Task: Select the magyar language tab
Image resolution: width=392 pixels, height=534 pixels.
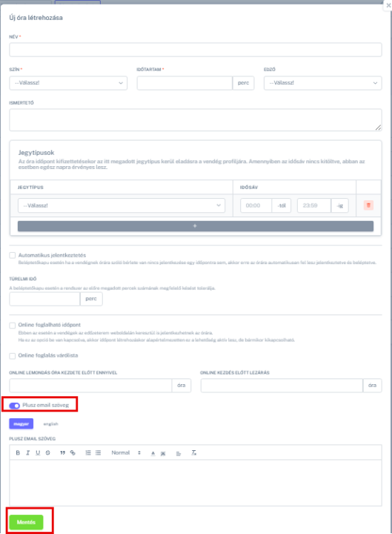Action: 21,423
